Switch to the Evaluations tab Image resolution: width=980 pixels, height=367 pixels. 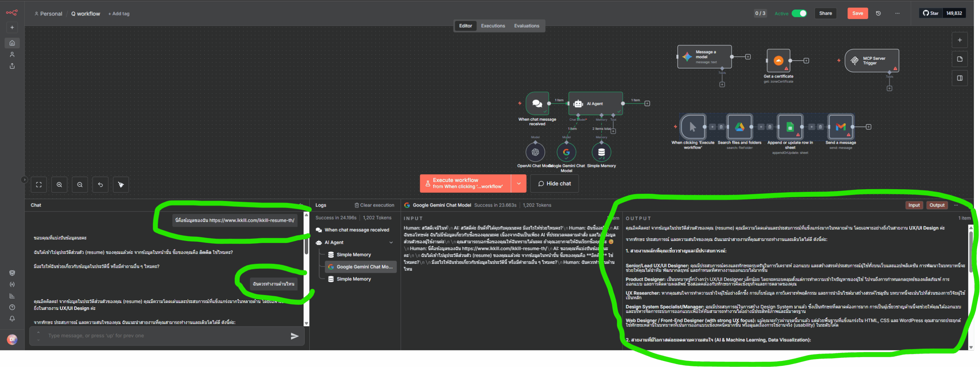pos(526,26)
